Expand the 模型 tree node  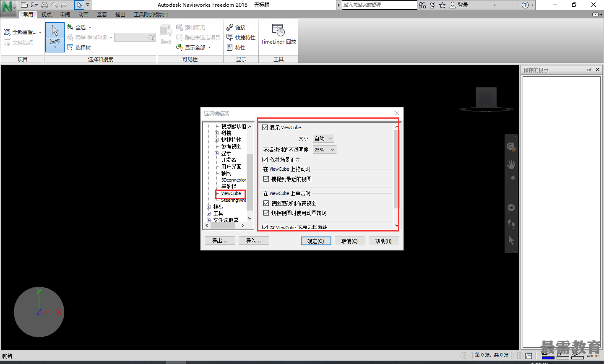click(x=209, y=207)
